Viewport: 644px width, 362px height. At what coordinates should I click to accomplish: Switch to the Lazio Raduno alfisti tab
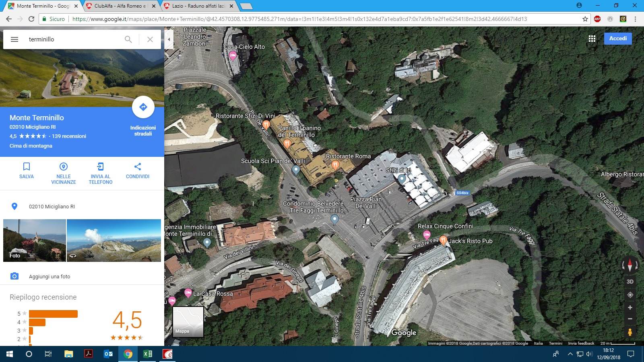point(198,6)
